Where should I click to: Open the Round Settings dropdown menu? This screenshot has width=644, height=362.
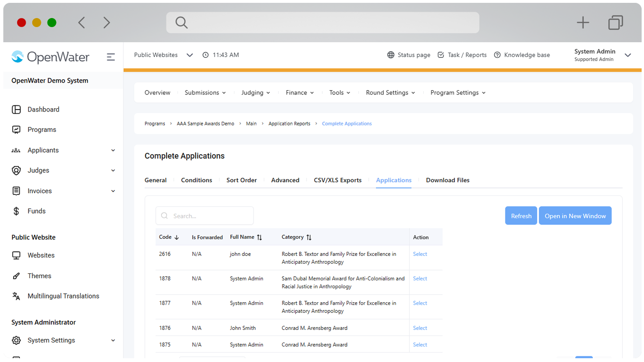391,93
